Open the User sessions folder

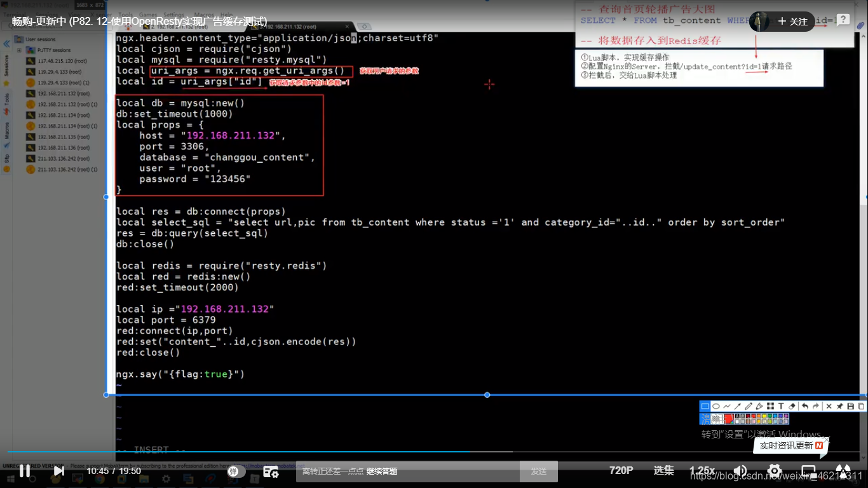pyautogui.click(x=39, y=39)
